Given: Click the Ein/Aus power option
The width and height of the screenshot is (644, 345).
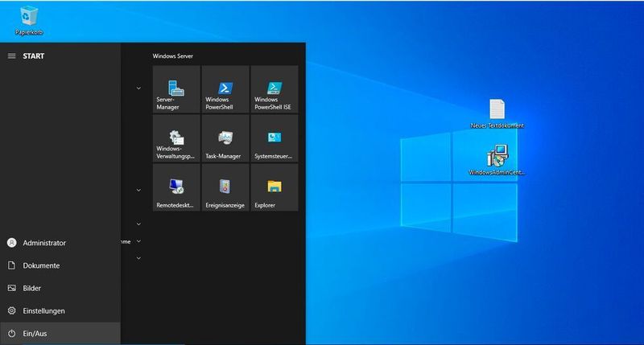Looking at the screenshot, I should pos(60,333).
